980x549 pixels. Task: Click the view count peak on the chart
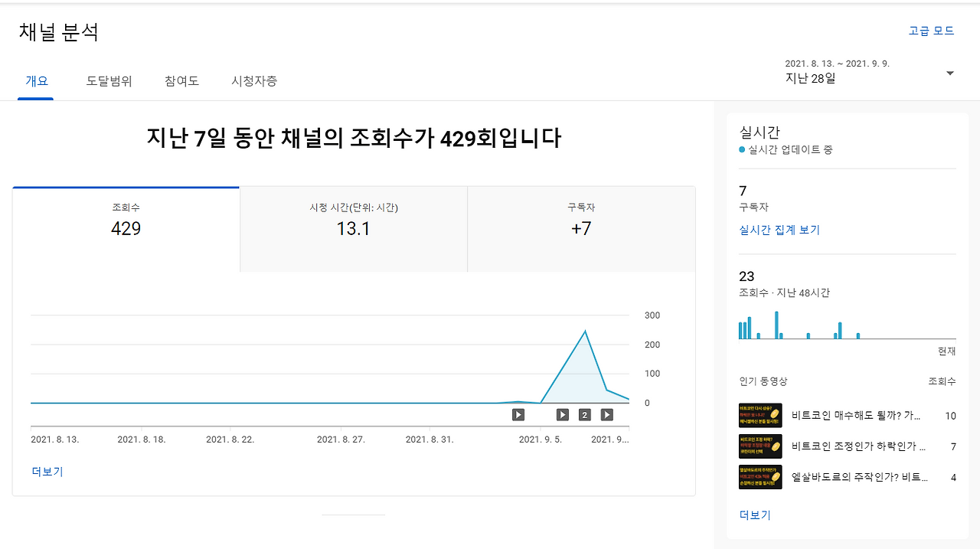tap(585, 330)
